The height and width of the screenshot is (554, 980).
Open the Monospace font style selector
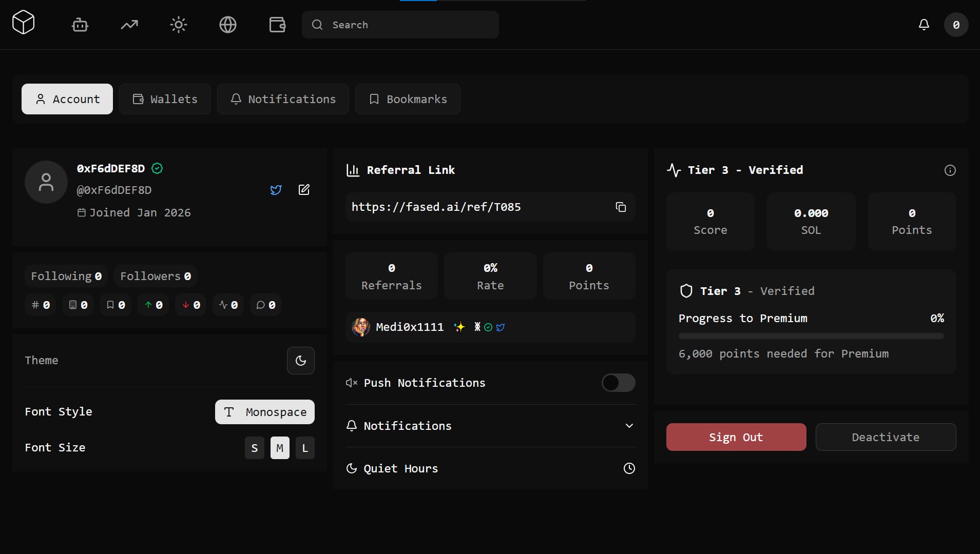(265, 412)
